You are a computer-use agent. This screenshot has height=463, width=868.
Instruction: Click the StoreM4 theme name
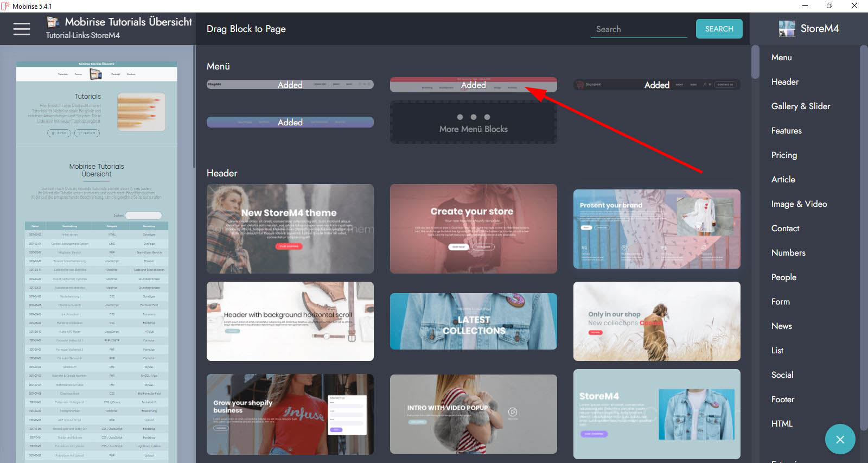click(x=820, y=29)
